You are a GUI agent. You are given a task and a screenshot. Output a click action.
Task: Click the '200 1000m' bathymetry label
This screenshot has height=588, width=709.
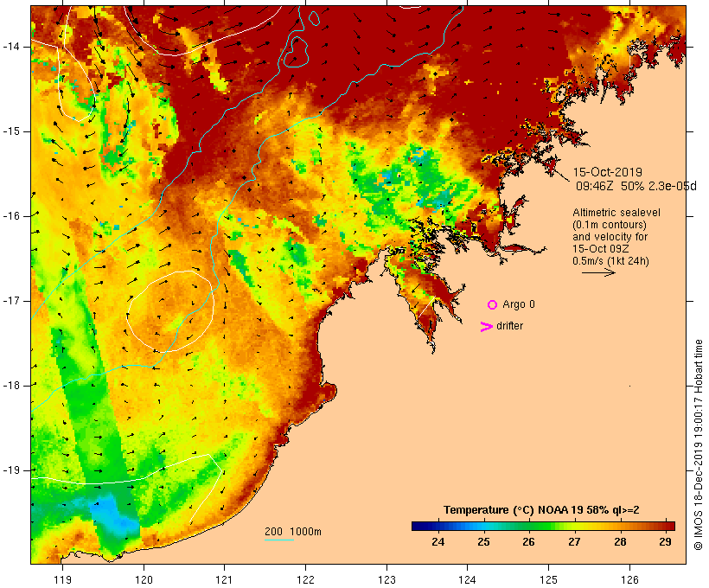pyautogui.click(x=293, y=532)
